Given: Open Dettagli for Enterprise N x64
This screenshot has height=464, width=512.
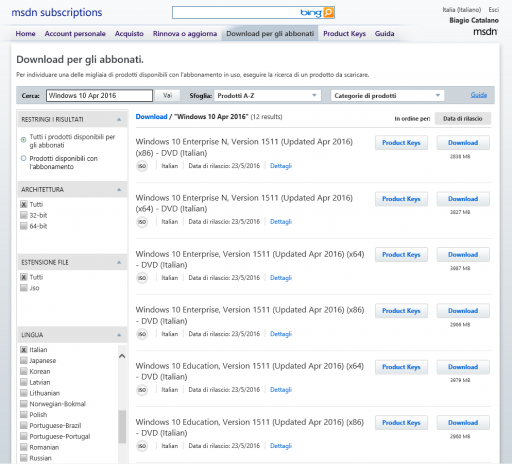Looking at the screenshot, I should (x=281, y=222).
